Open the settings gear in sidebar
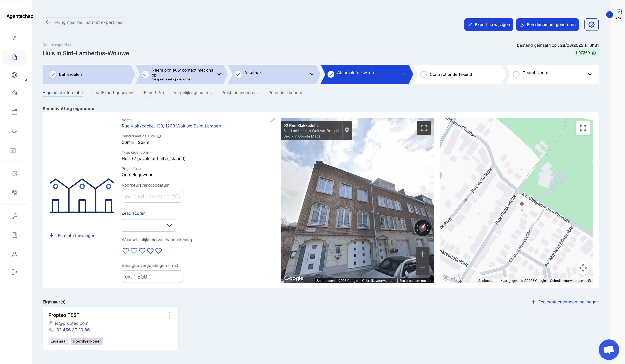This screenshot has height=364, width=625. tap(15, 174)
